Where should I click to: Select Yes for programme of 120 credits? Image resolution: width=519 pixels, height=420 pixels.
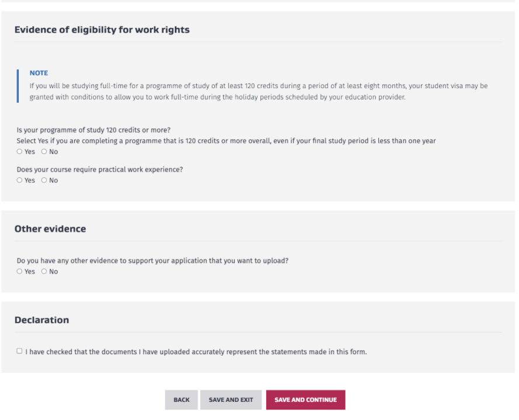click(x=19, y=152)
